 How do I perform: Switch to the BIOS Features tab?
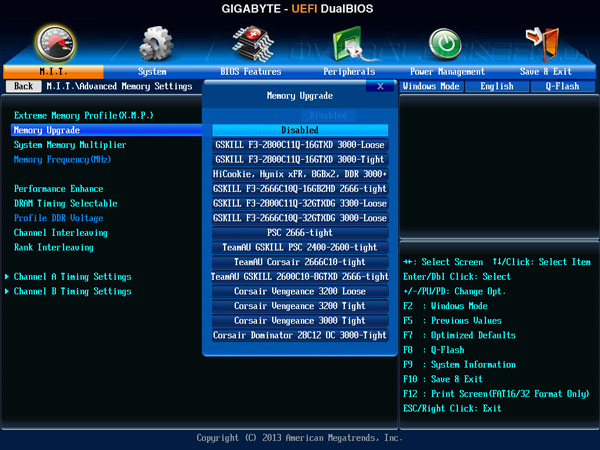251,72
